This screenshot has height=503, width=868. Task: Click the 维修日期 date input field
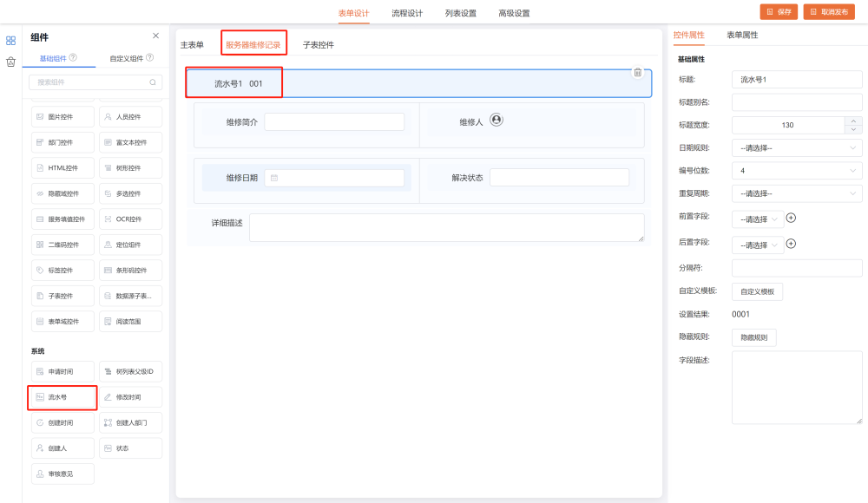point(334,178)
